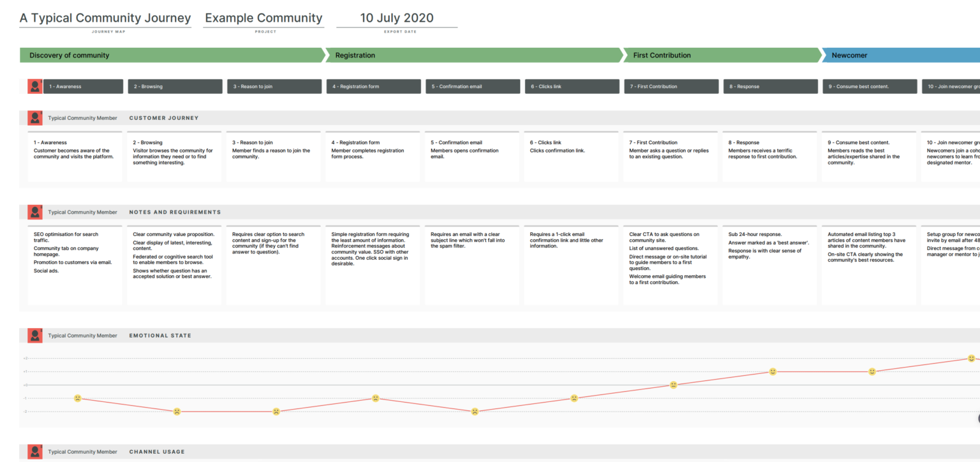The width and height of the screenshot is (980, 462).
Task: Click the persona icon in Notes and Requirements lane
Action: [34, 212]
